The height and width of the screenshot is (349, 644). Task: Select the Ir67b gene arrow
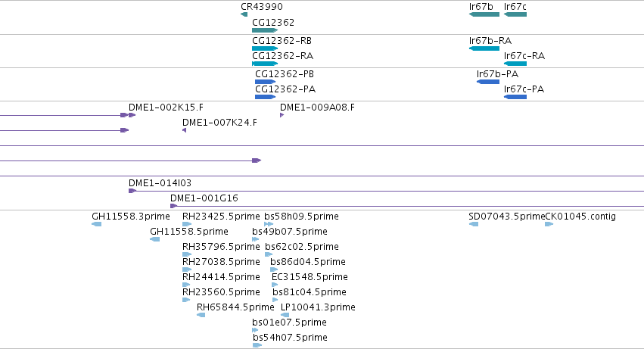(x=484, y=14)
